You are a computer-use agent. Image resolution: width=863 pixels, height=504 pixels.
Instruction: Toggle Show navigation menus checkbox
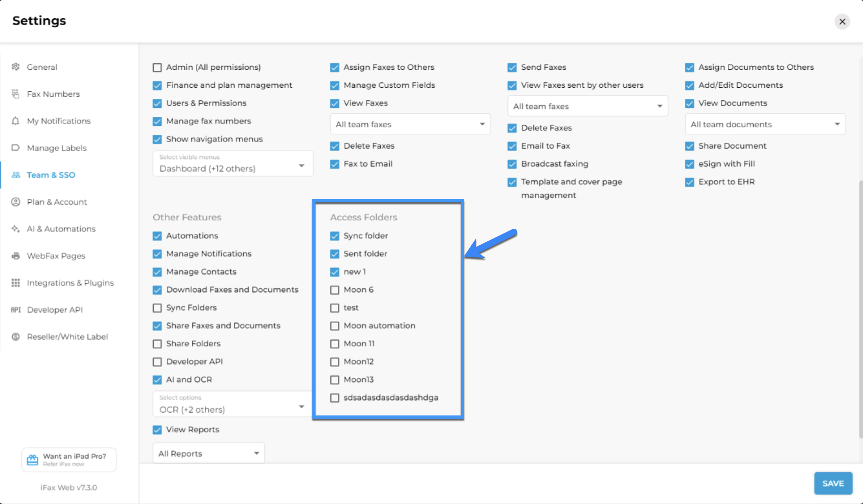(x=157, y=139)
